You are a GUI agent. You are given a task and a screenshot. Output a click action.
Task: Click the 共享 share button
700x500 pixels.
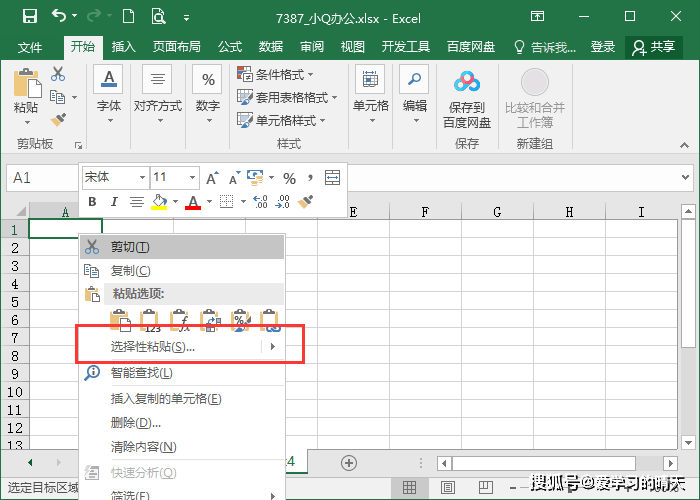point(654,47)
